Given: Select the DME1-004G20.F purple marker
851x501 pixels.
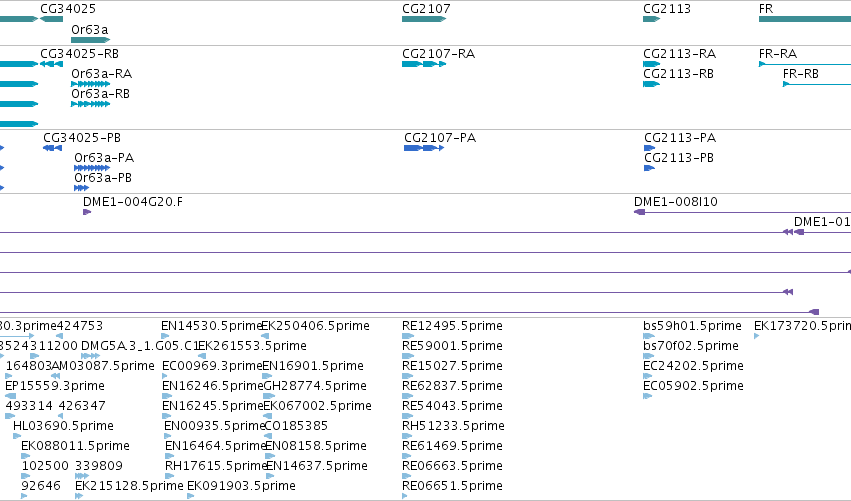Looking at the screenshot, I should (87, 212).
